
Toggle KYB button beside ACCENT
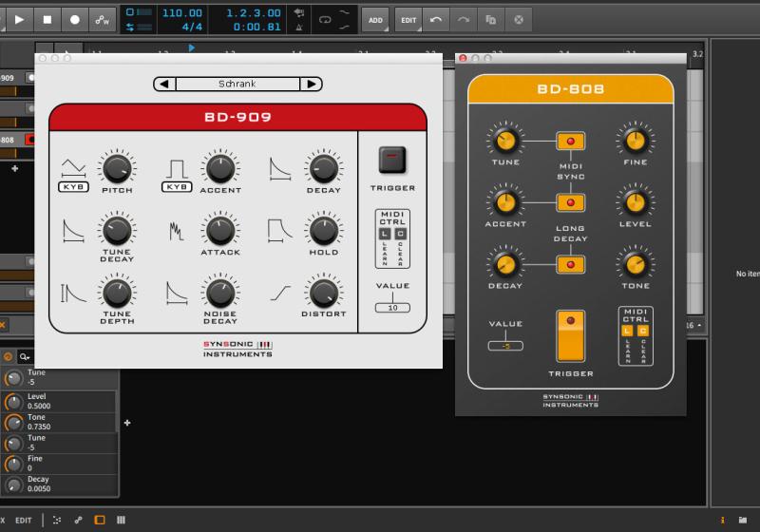pos(177,187)
